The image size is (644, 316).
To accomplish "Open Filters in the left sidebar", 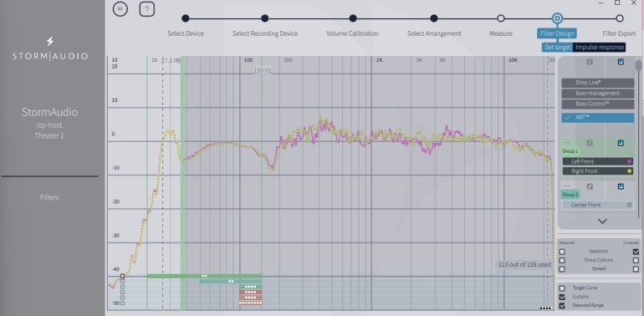I will (49, 197).
